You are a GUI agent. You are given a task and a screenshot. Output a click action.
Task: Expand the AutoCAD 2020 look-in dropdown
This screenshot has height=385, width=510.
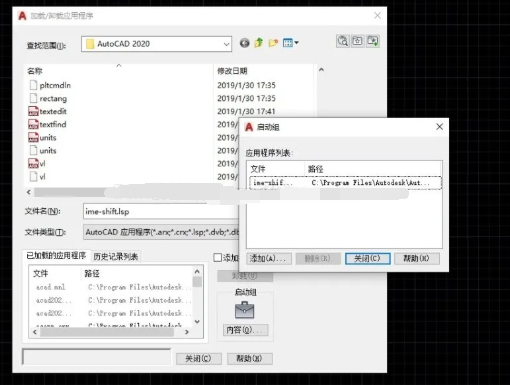point(226,44)
